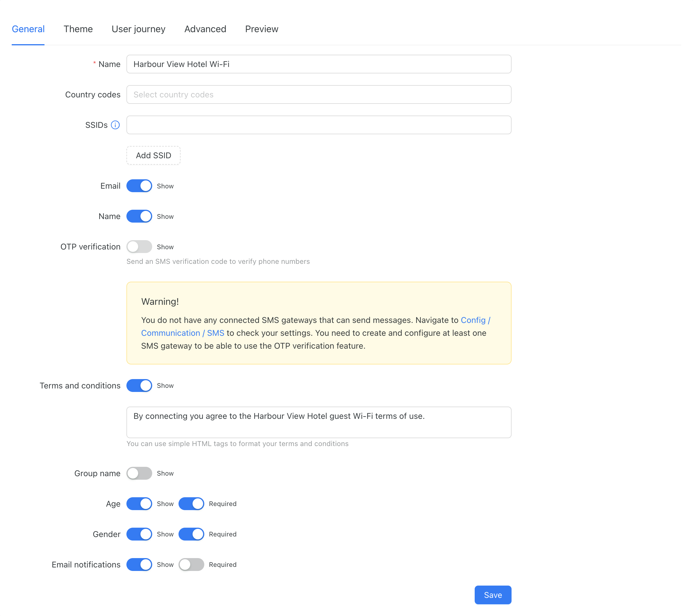693x616 pixels.
Task: Turn off the Name show toggle
Action: [x=139, y=216]
